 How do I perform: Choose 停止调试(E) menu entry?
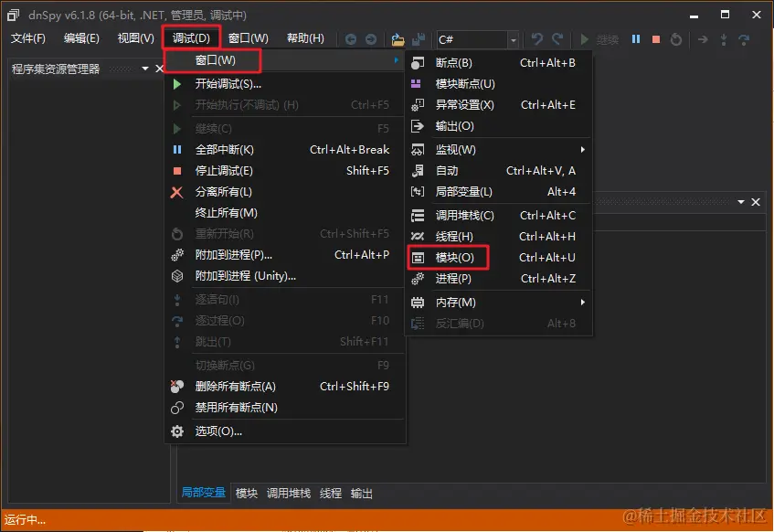coord(285,171)
